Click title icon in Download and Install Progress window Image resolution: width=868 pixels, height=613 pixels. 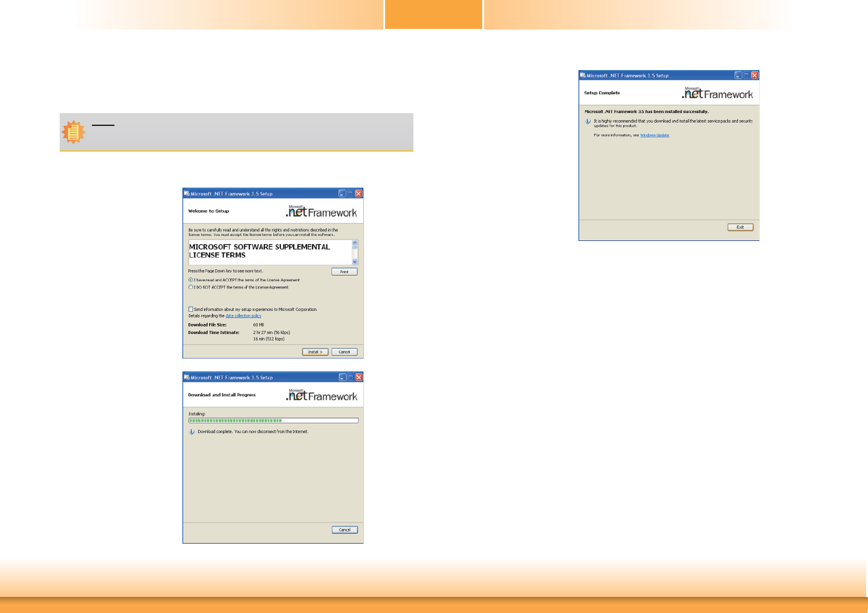pyautogui.click(x=186, y=377)
